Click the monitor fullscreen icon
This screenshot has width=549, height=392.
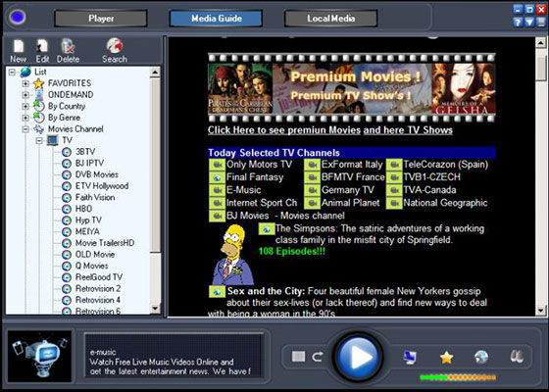[410, 358]
